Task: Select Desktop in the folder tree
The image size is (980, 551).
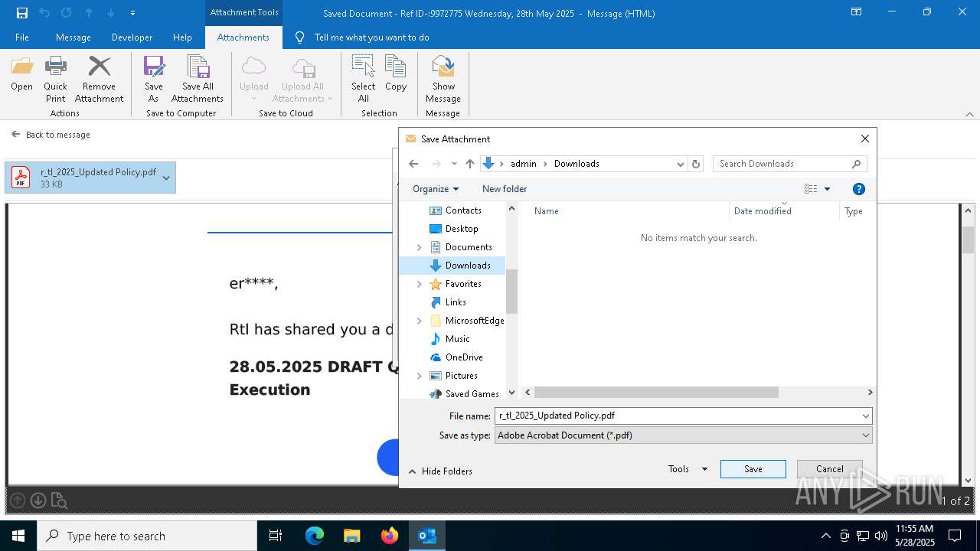Action: click(462, 229)
